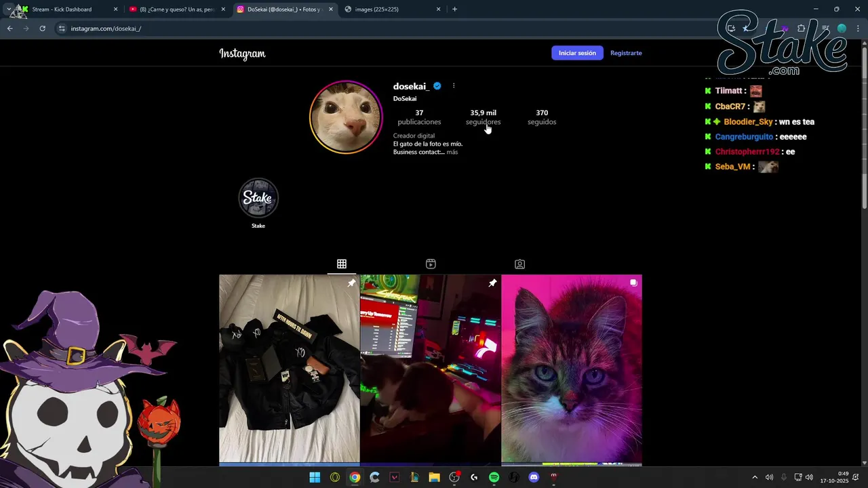
Task: Switch to the images (225×225) tab
Action: (x=392, y=9)
